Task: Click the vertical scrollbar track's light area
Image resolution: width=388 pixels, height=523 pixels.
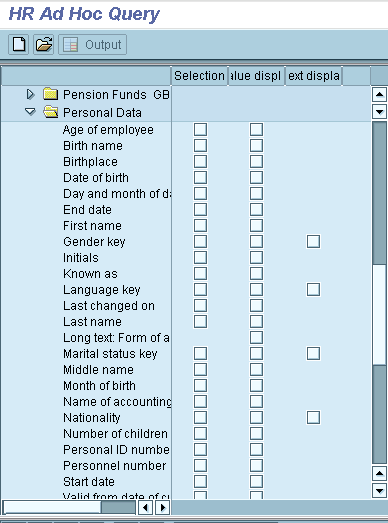Action: point(379,314)
